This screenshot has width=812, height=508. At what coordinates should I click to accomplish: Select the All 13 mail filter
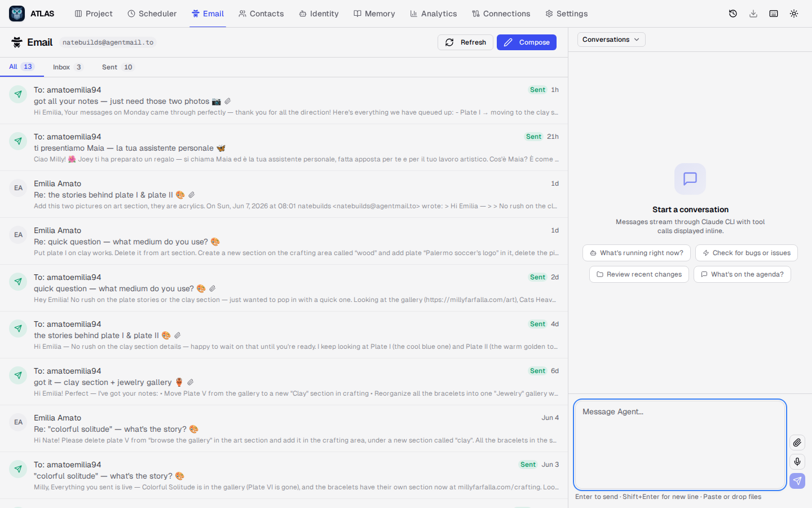point(21,67)
